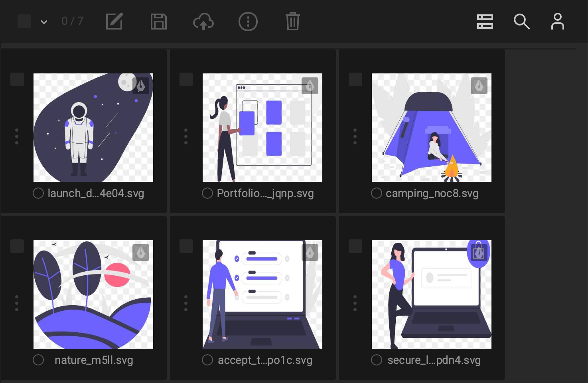This screenshot has width=588, height=383.
Task: Open the search function
Action: point(522,22)
